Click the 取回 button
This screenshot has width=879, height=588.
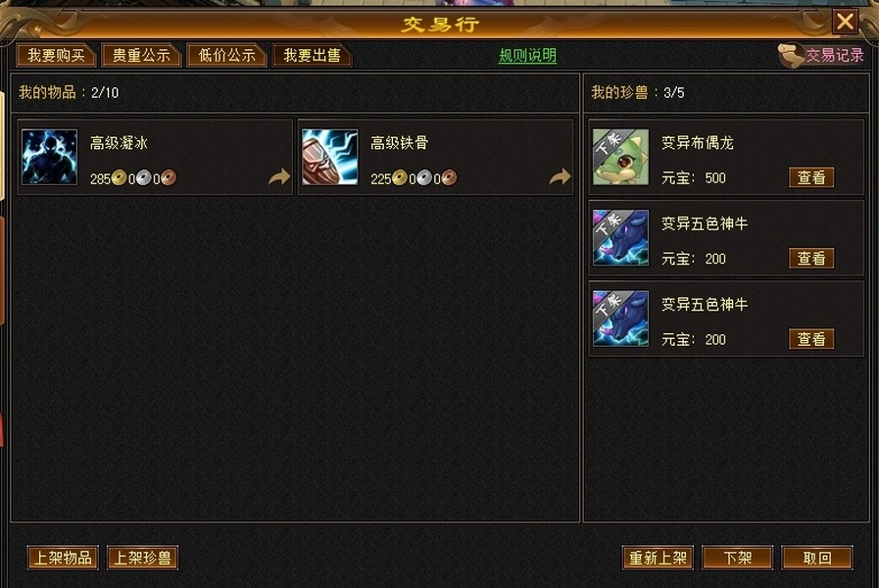tap(817, 558)
